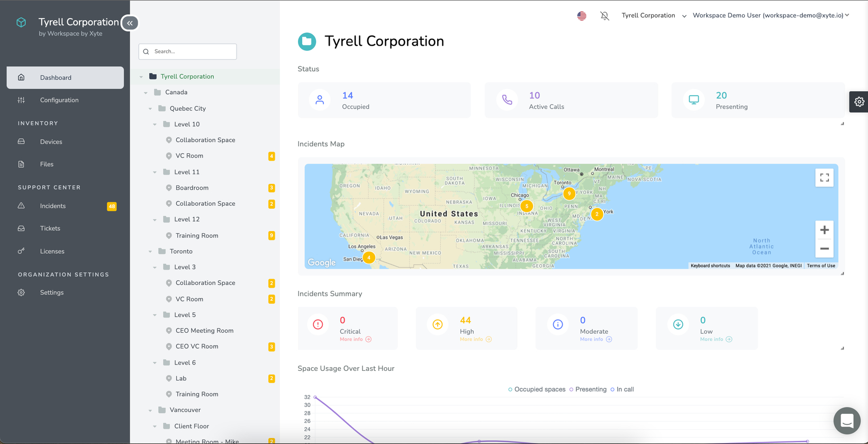
Task: Open More info for Moderate incidents
Action: [596, 339]
